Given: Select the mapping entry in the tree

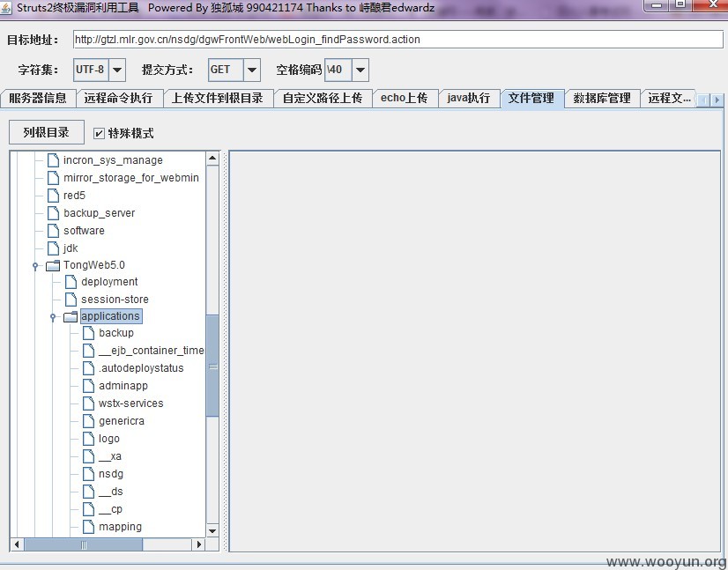Looking at the screenshot, I should coord(120,527).
